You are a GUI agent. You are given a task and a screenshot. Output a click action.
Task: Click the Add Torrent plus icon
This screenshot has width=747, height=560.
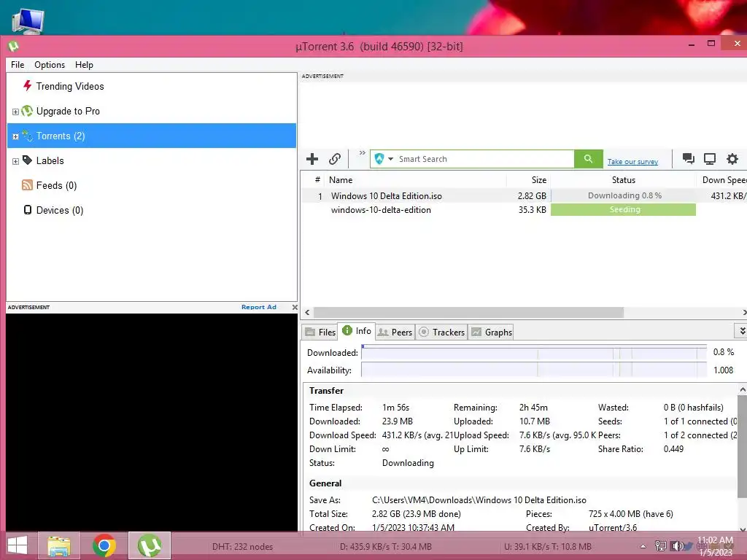312,158
